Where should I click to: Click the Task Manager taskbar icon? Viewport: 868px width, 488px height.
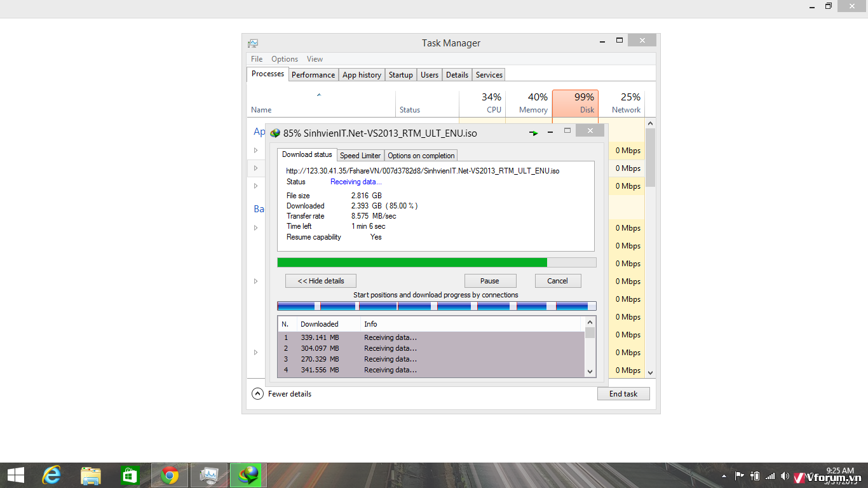click(209, 475)
